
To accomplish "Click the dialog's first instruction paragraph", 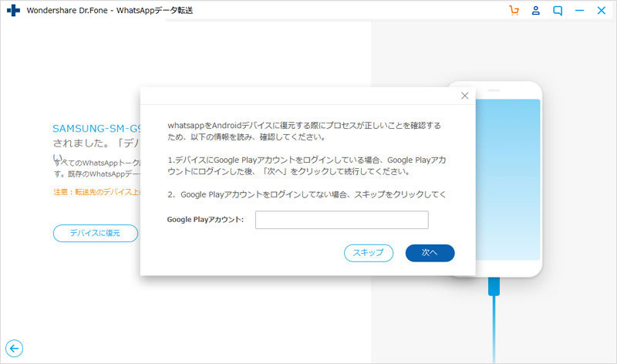I will (304, 131).
